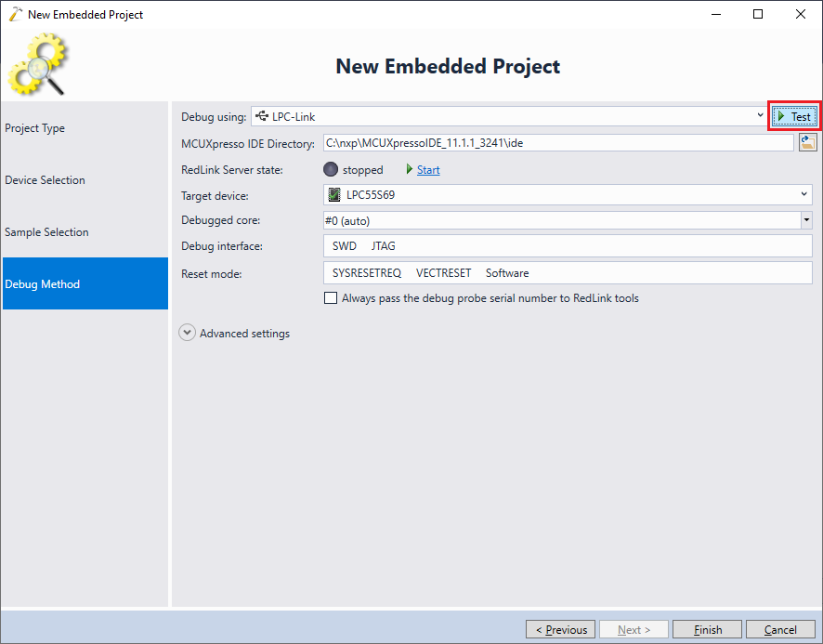Image resolution: width=823 pixels, height=644 pixels.
Task: Start the RedLink Server via Start link
Action: click(x=428, y=170)
